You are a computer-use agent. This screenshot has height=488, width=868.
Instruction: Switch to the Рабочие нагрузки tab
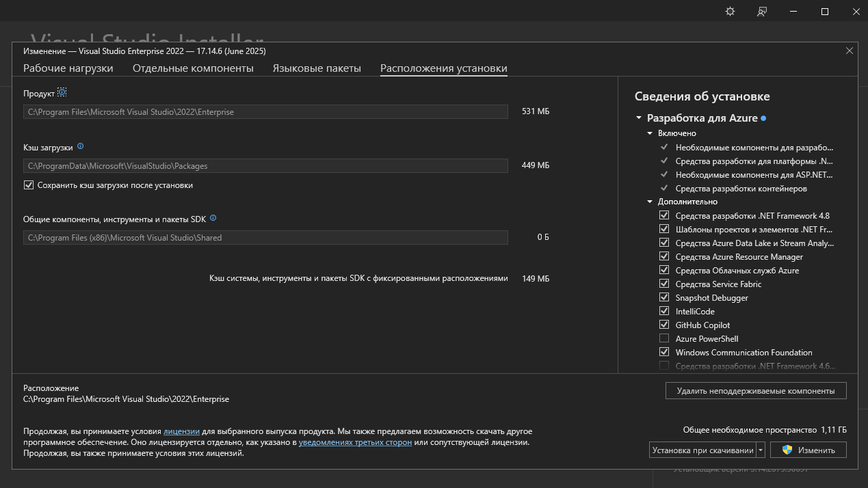tap(68, 68)
